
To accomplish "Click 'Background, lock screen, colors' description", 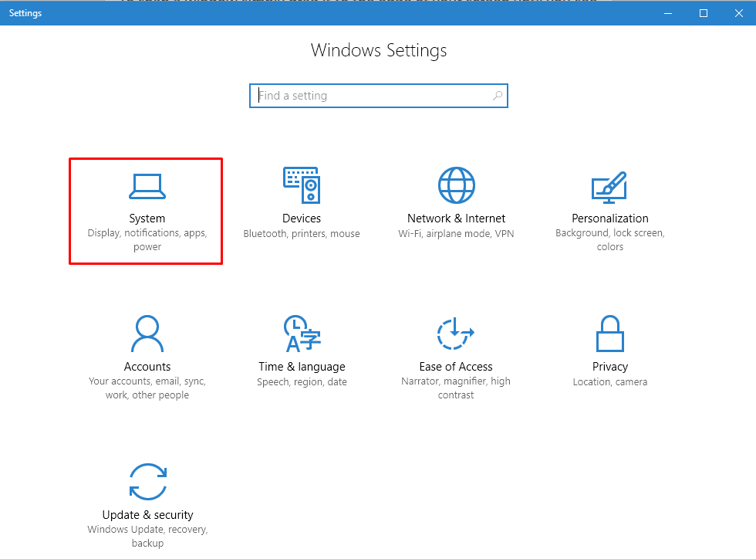I will click(610, 240).
